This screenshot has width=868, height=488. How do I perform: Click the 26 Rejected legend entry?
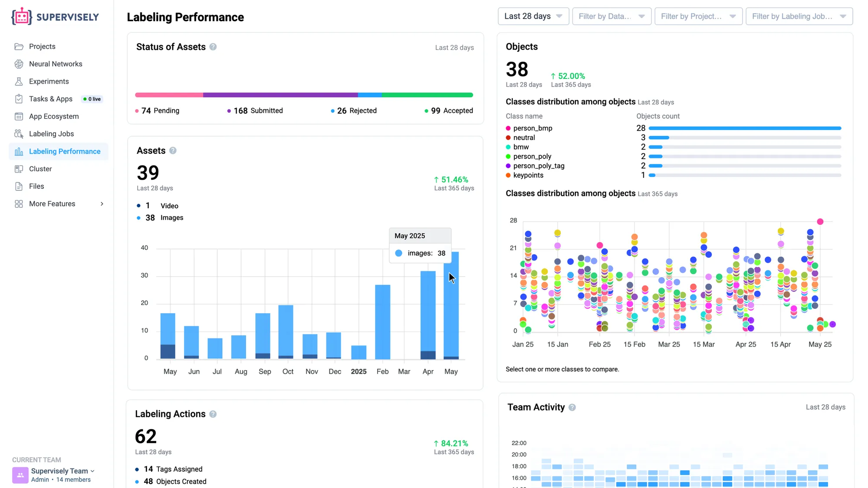pyautogui.click(x=354, y=111)
